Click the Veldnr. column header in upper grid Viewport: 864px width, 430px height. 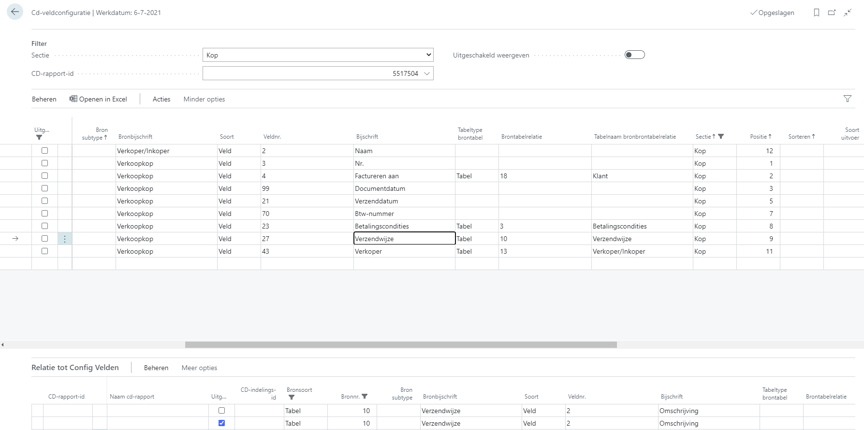(x=272, y=137)
